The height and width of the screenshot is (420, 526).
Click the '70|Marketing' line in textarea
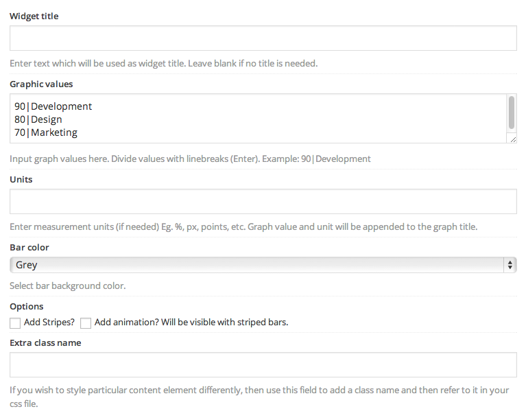(46, 132)
